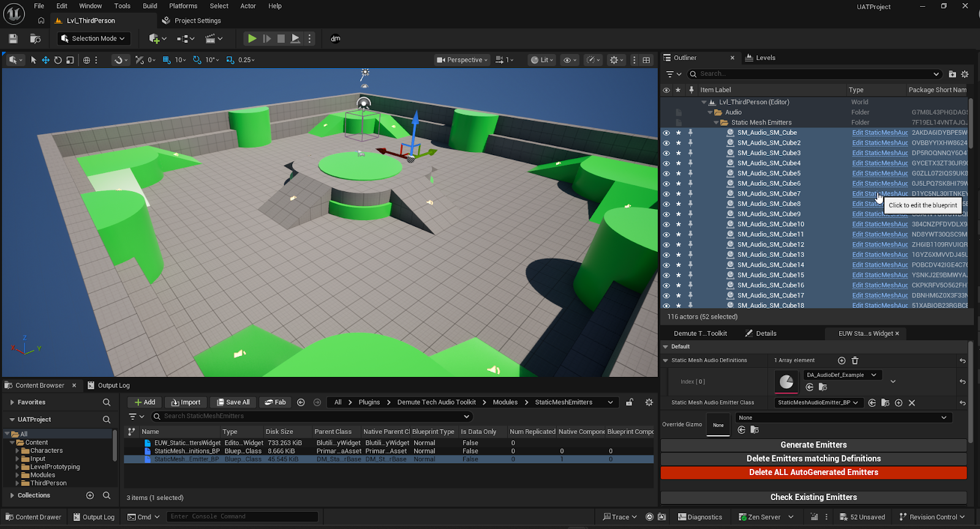This screenshot has width=980, height=529.
Task: Click the Generate Emitters button
Action: (813, 445)
